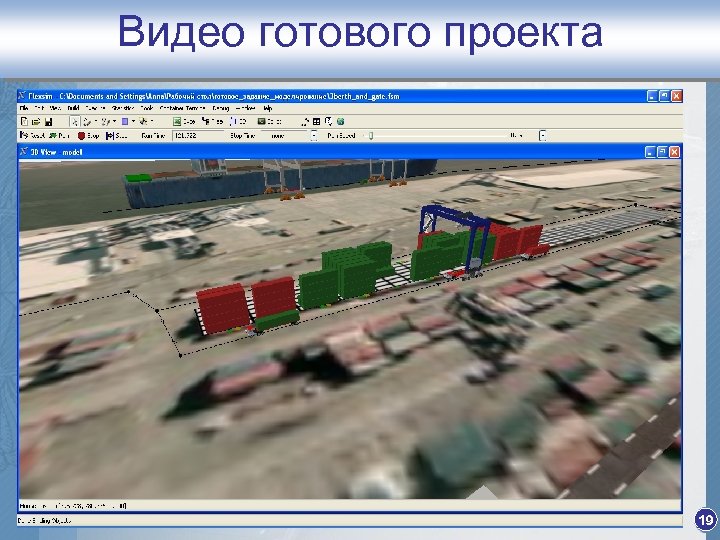Viewport: 720px width, 540px height.
Task: Open the Run Speed value dropdown
Action: [542, 135]
